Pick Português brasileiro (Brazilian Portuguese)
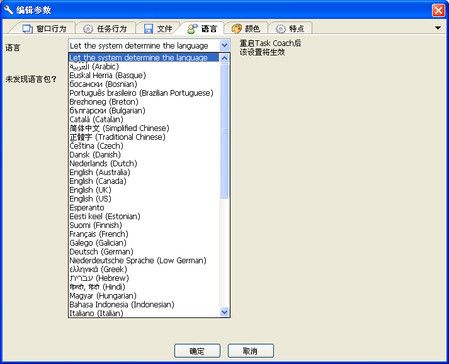This screenshot has height=364, width=449. [x=144, y=93]
